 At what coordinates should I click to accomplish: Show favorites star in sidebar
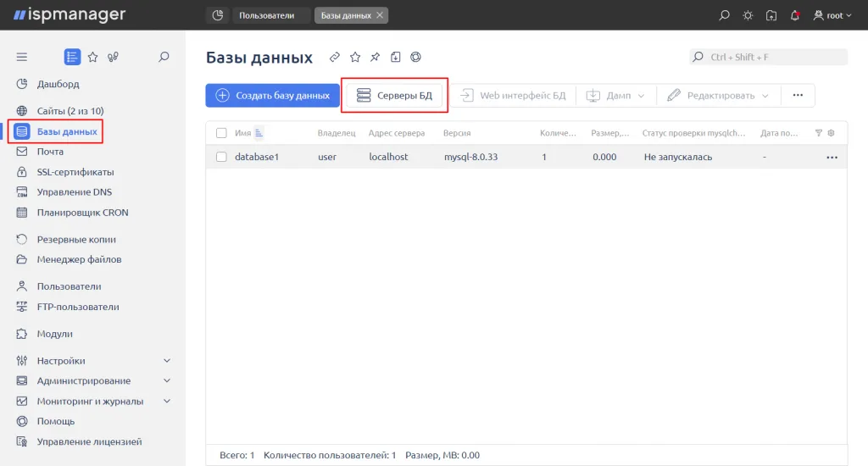pos(93,57)
